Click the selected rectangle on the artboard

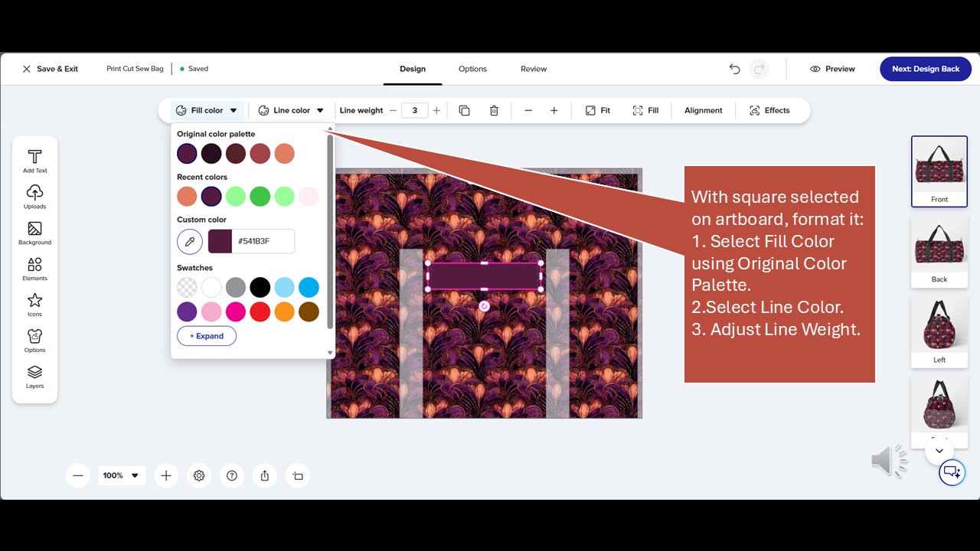point(484,276)
